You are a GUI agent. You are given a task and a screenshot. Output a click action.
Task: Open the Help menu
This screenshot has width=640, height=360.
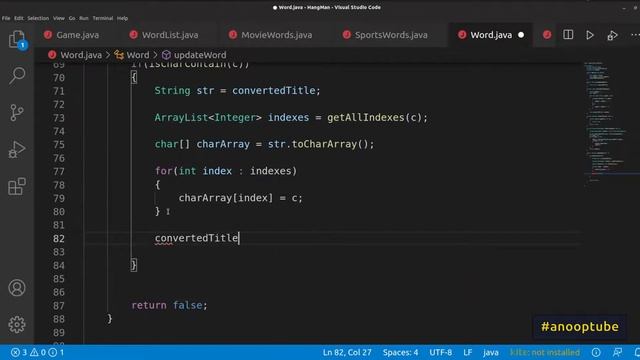pos(122,18)
